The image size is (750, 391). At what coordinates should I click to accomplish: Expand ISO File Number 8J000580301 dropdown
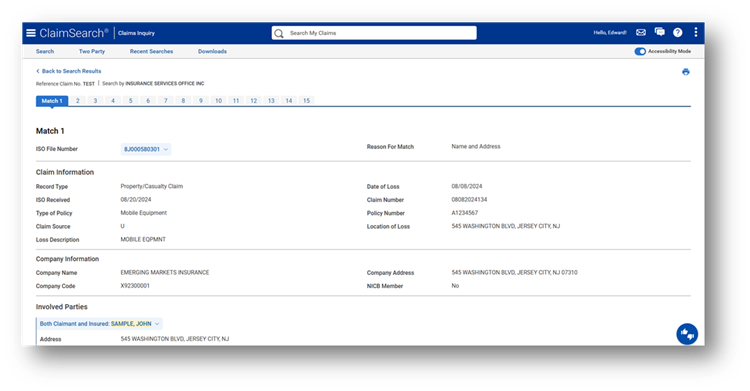point(146,149)
